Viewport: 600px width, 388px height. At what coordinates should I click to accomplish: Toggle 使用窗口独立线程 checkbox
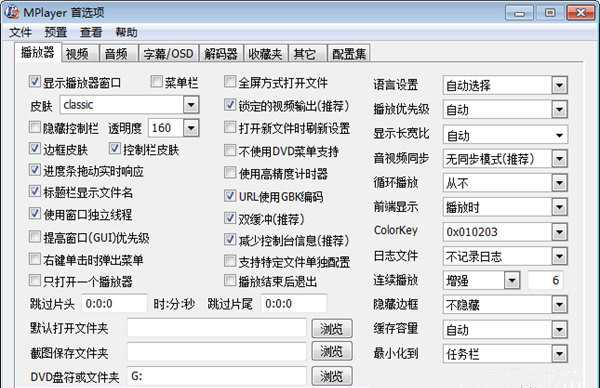coord(35,214)
